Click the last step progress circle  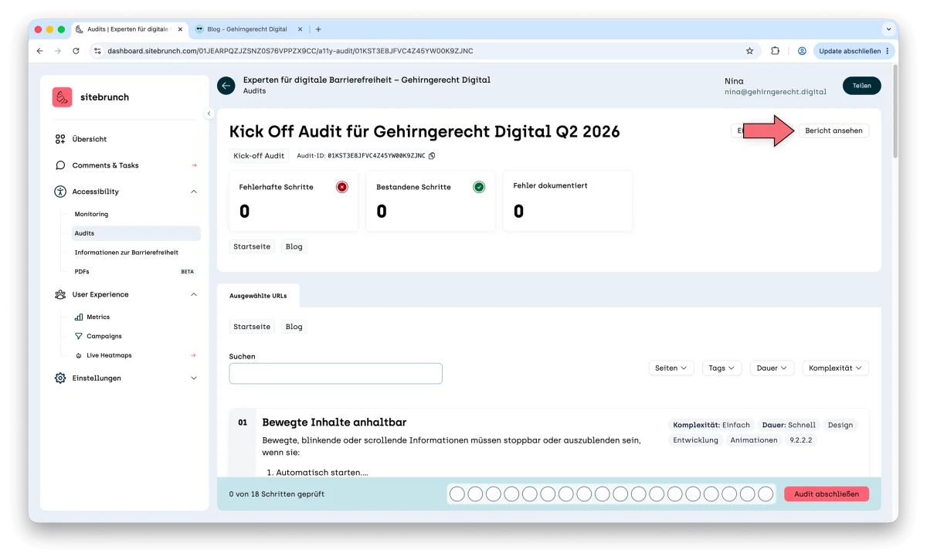pyautogui.click(x=766, y=494)
